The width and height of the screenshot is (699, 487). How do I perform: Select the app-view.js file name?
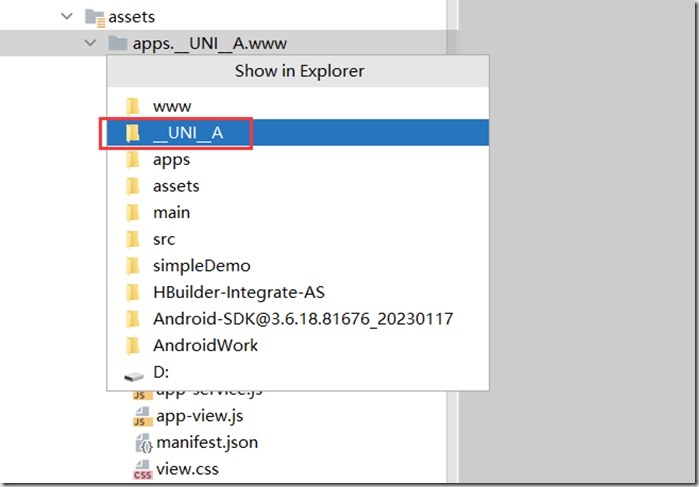pos(199,416)
